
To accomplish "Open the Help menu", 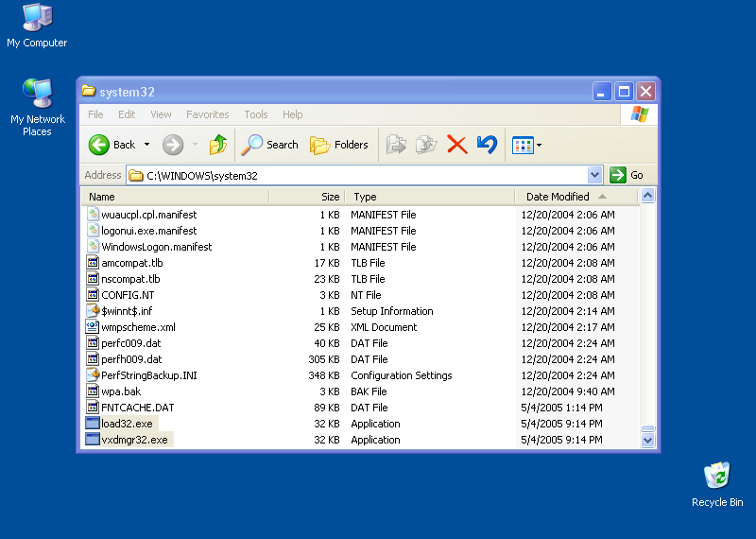I will click(292, 114).
